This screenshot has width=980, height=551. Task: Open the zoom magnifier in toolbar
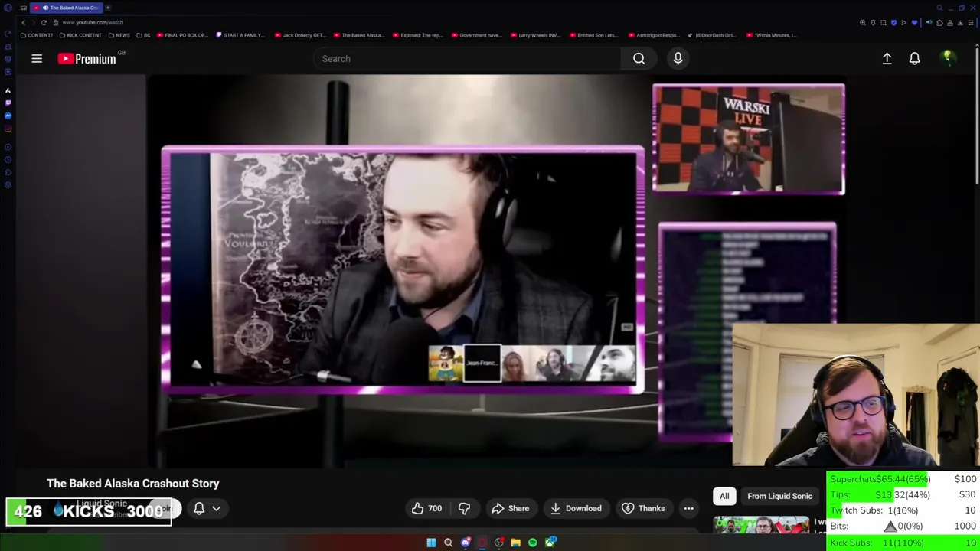click(x=863, y=23)
